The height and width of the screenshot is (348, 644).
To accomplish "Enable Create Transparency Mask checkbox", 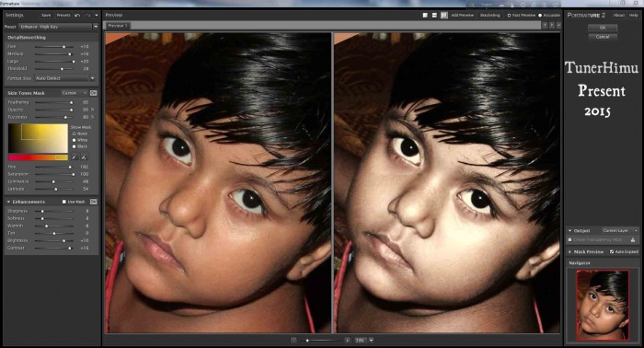I will tap(569, 239).
